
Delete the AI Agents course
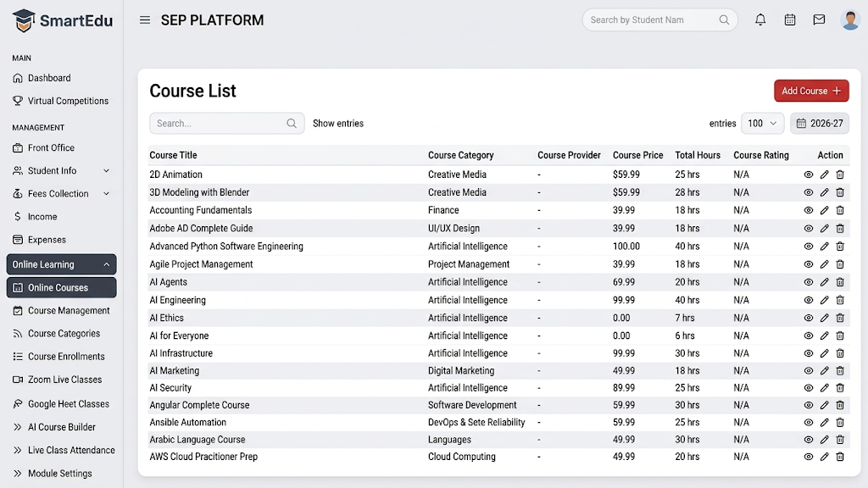(x=840, y=281)
